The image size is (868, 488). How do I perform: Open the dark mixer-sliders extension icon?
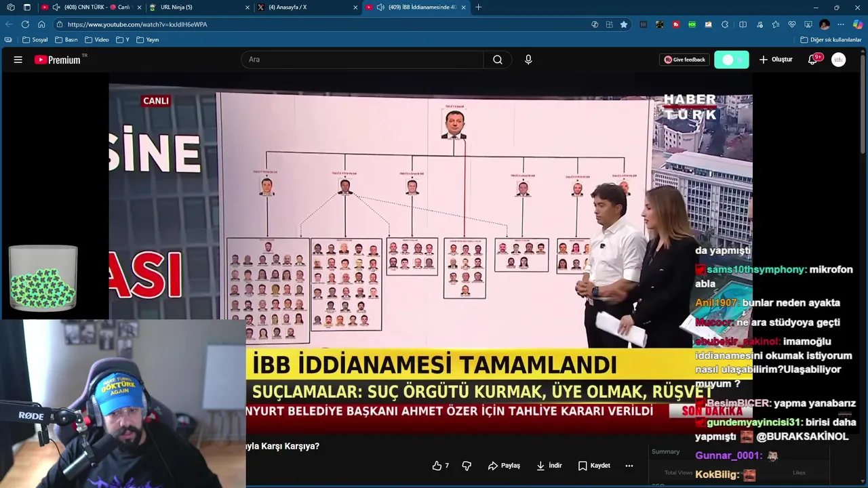click(x=643, y=24)
